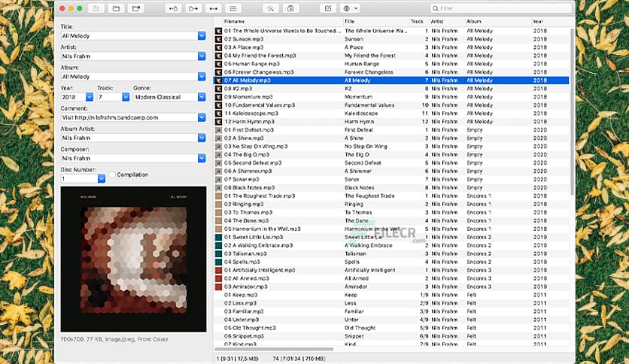Open the auto-numbering list toolbar icon
Image resolution: width=629 pixels, height=364 pixels.
pyautogui.click(x=233, y=8)
